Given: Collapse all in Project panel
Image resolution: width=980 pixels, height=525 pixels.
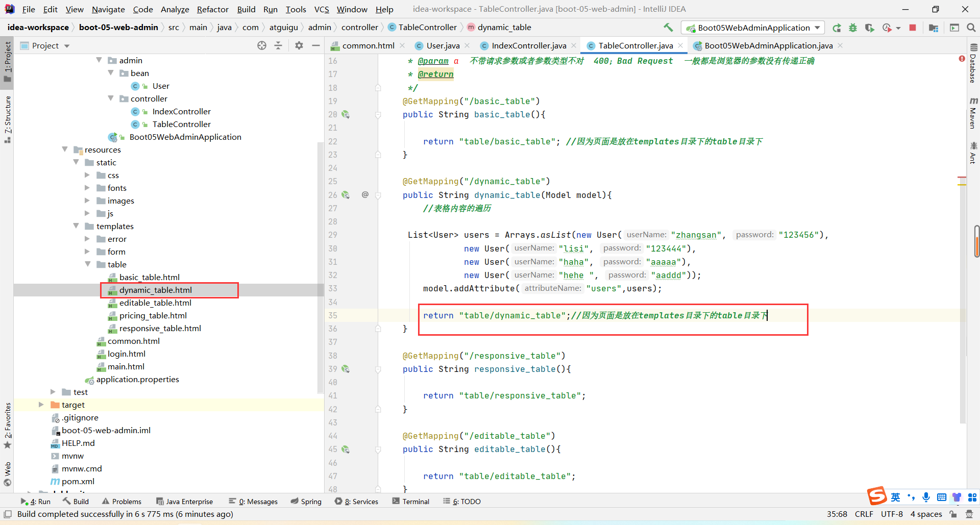Looking at the screenshot, I should pyautogui.click(x=278, y=45).
